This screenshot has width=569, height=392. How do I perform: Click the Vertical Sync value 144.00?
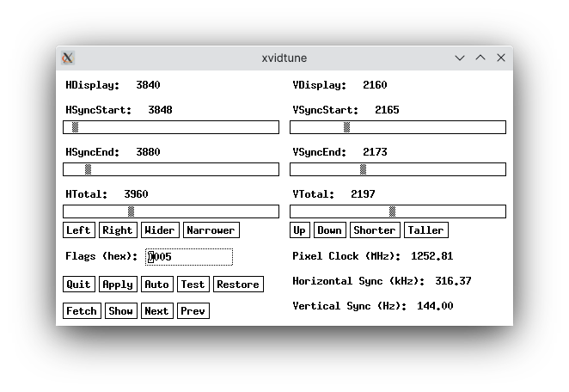pos(435,306)
